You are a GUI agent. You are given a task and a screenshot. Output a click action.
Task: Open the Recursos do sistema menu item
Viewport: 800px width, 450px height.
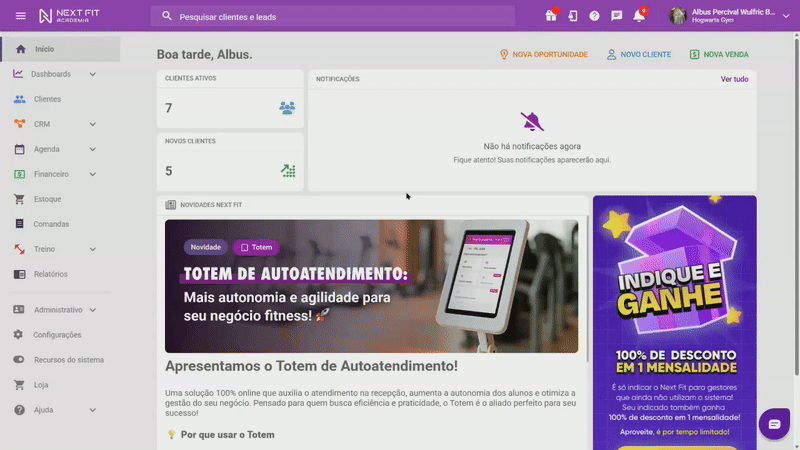click(x=60, y=360)
